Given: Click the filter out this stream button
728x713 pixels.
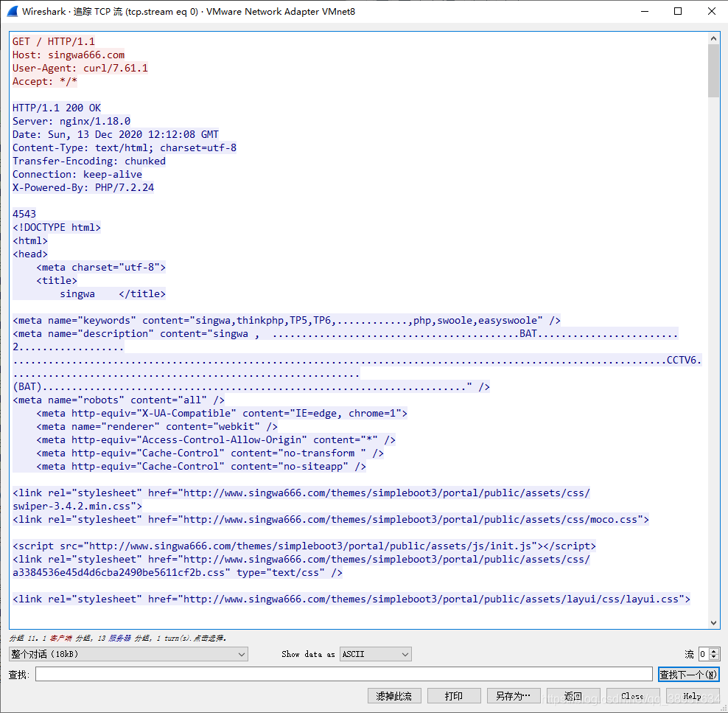Looking at the screenshot, I should click(394, 696).
